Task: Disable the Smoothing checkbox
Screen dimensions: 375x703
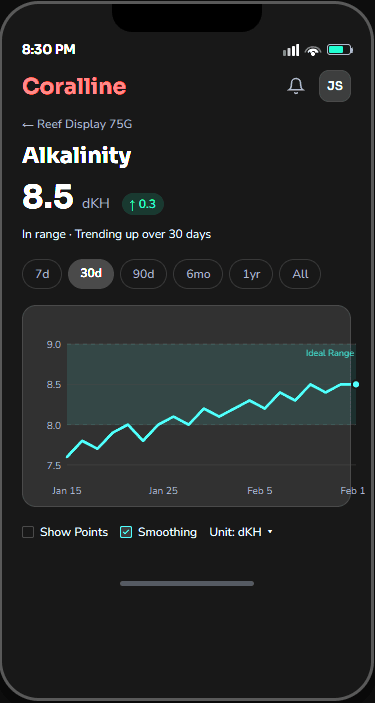Action: pos(126,532)
